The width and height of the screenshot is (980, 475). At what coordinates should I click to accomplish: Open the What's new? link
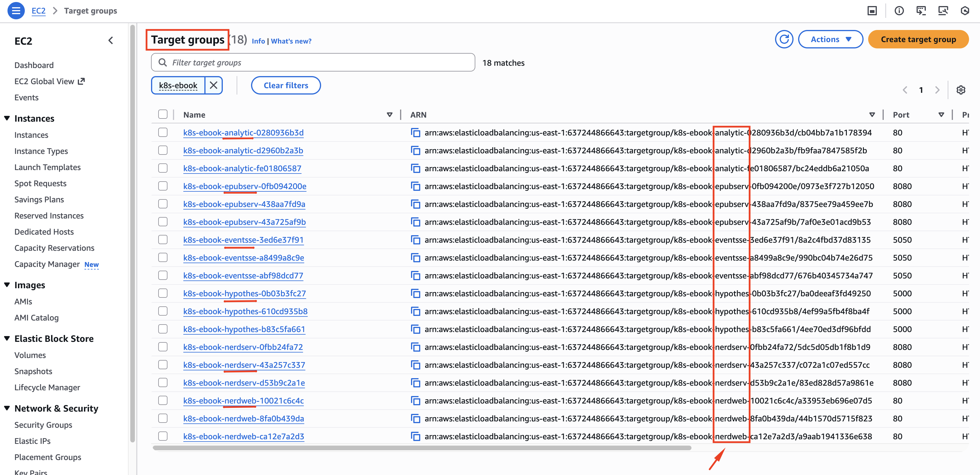[x=291, y=41]
